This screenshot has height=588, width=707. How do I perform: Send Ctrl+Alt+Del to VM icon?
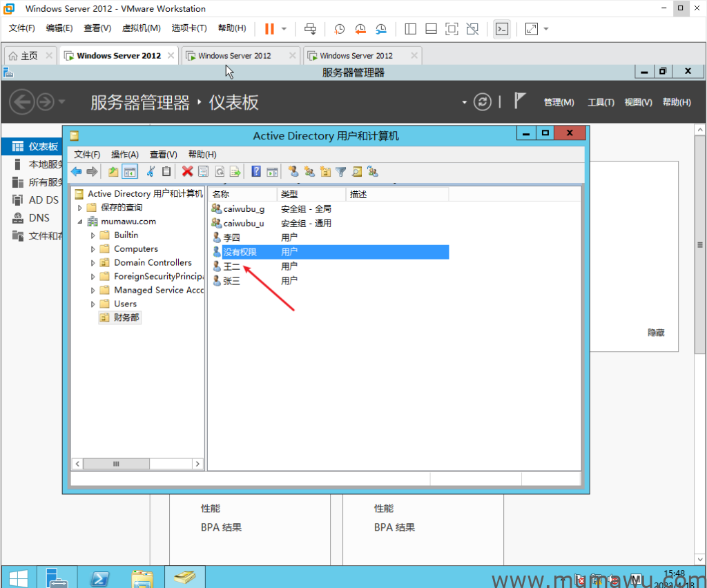click(x=310, y=29)
